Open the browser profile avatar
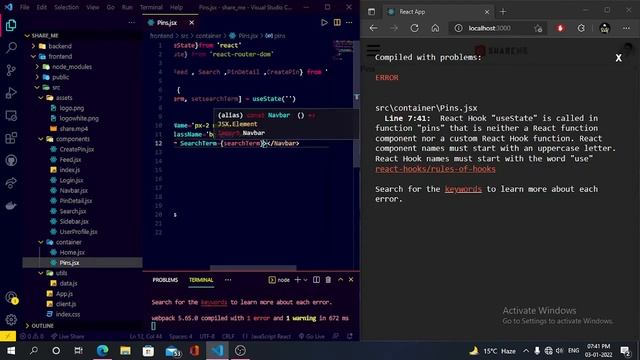640x360 pixels. 605,28
